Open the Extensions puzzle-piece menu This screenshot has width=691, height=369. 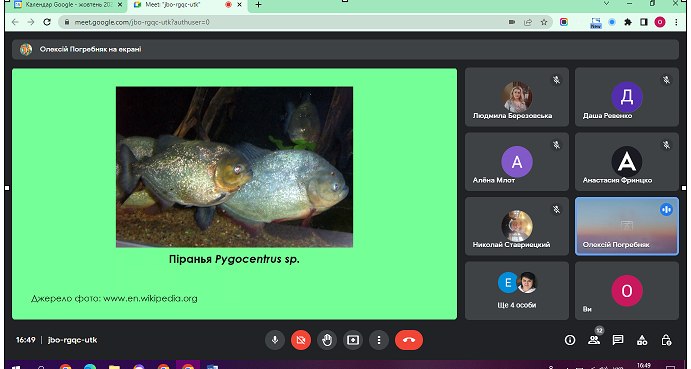point(628,22)
